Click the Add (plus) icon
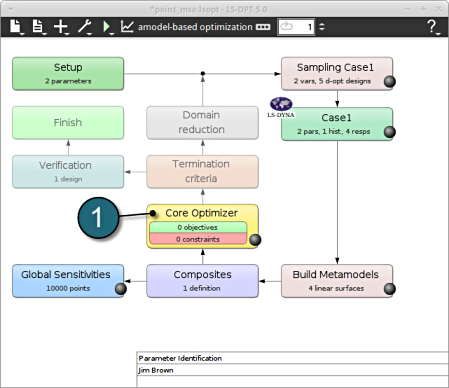 click(x=61, y=27)
